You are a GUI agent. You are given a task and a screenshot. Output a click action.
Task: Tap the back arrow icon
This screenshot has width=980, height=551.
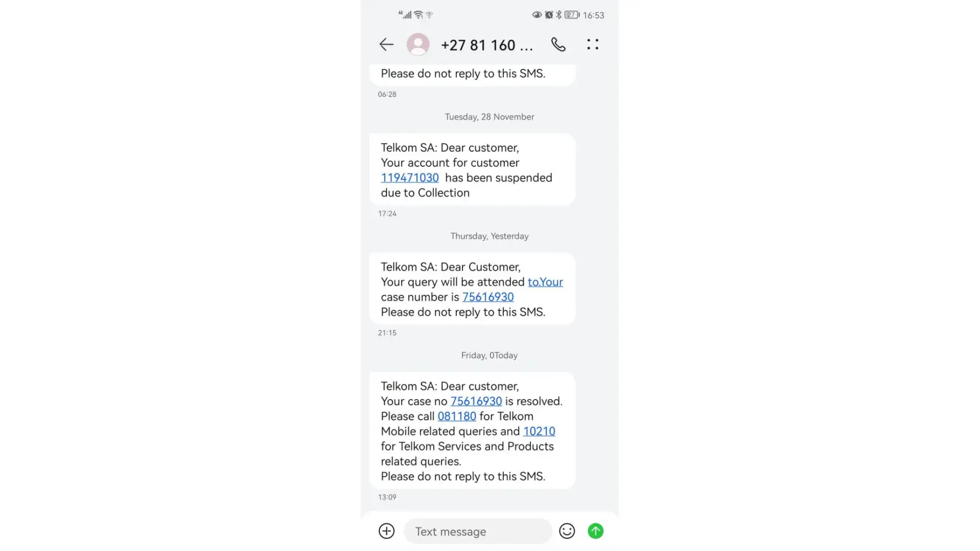pyautogui.click(x=386, y=45)
